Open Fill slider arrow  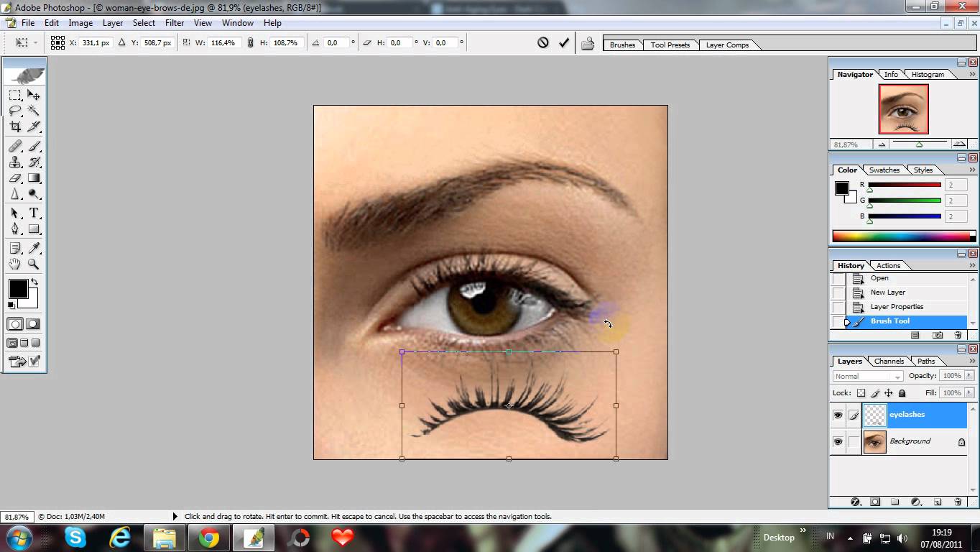click(x=969, y=393)
